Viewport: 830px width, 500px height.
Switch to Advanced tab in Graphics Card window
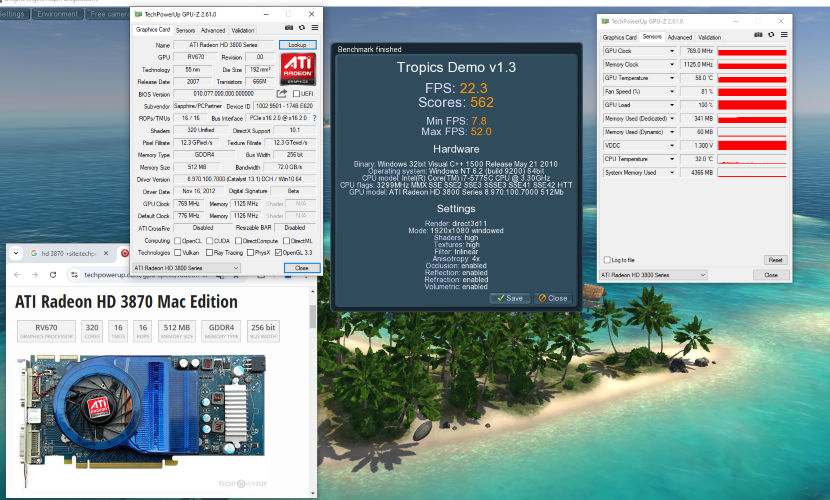213,30
